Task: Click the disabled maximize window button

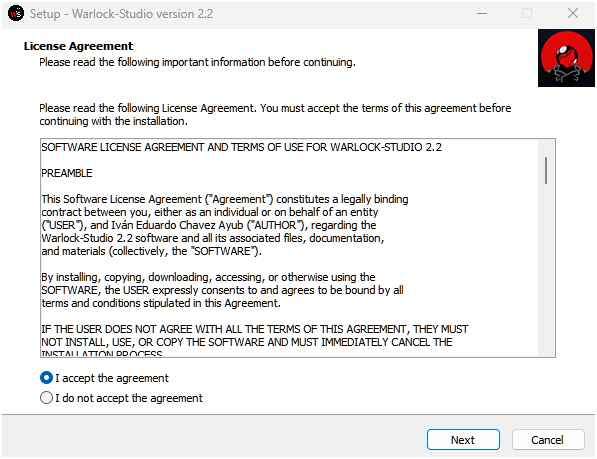Action: [x=527, y=14]
